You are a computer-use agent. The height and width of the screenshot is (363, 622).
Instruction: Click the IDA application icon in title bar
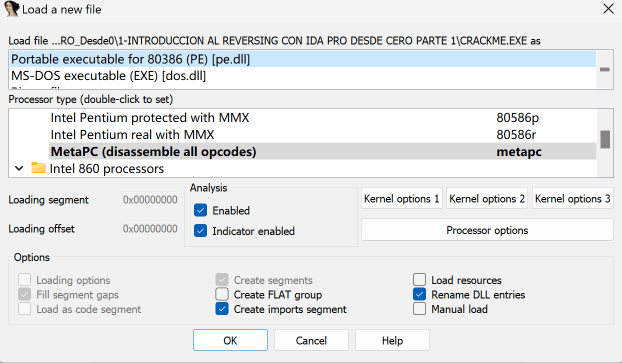pos(12,9)
